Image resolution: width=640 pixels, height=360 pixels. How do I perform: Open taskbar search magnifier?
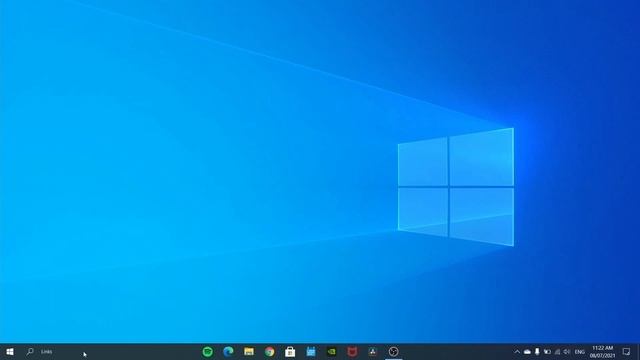click(30, 351)
